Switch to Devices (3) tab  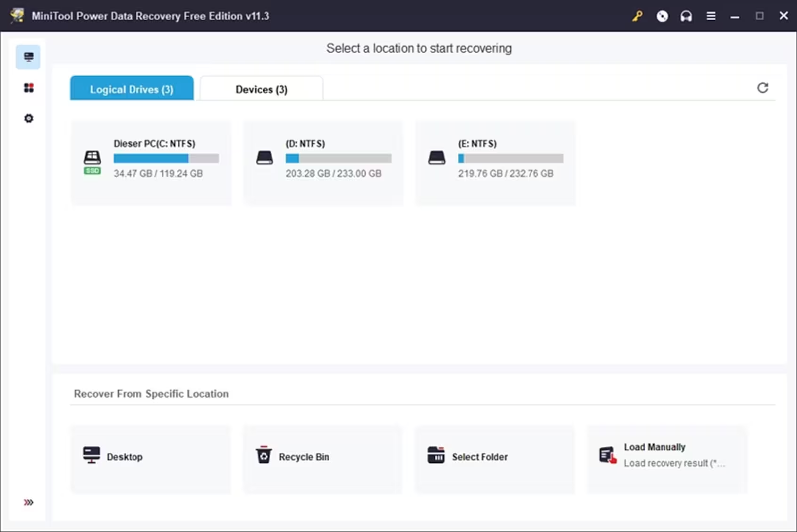pos(262,89)
